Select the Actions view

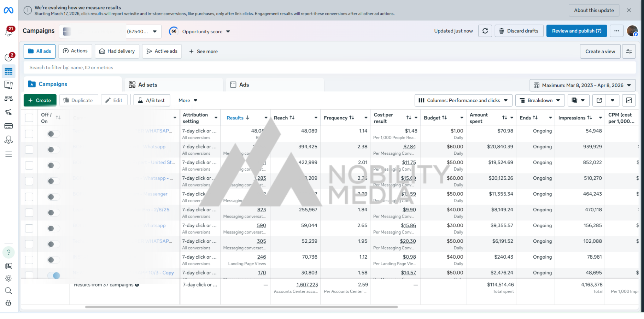(x=75, y=51)
